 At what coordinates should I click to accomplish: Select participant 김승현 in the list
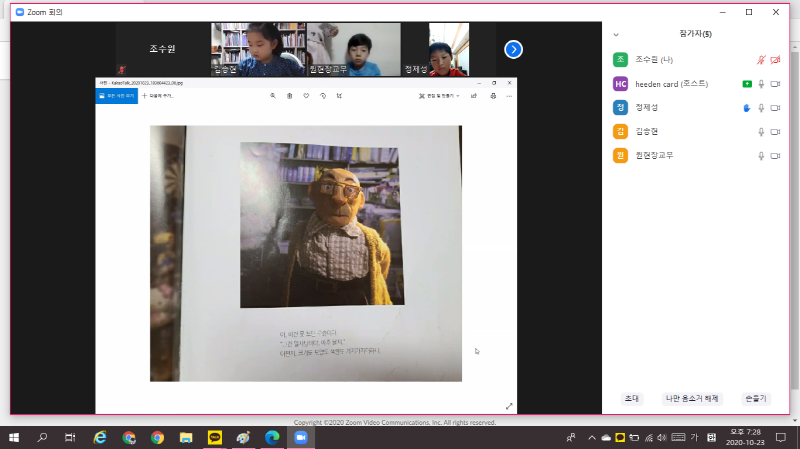[x=696, y=132]
